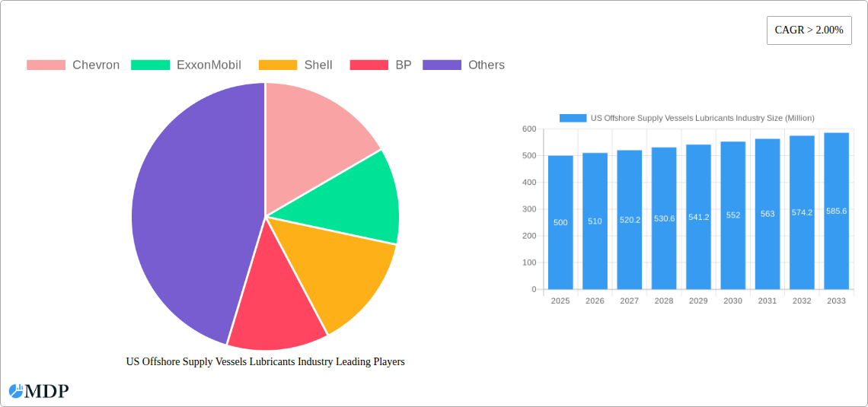Screen dimensions: 868x407
Task: Click the 2025 bar labeled 500
Action: pyautogui.click(x=560, y=222)
